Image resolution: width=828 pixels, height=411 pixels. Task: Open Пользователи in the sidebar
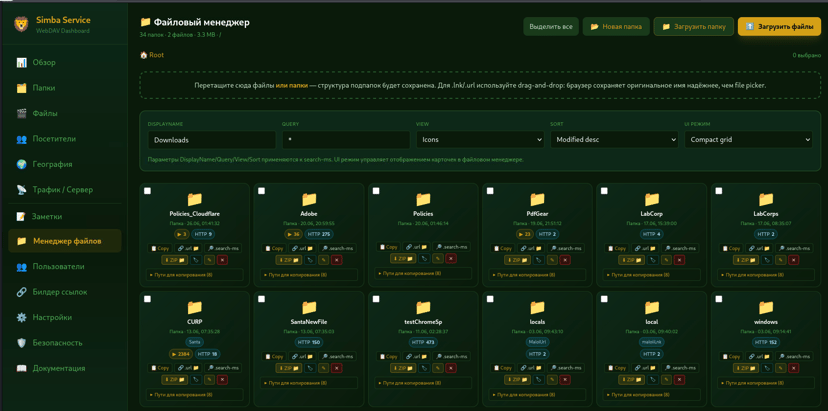[65, 267]
